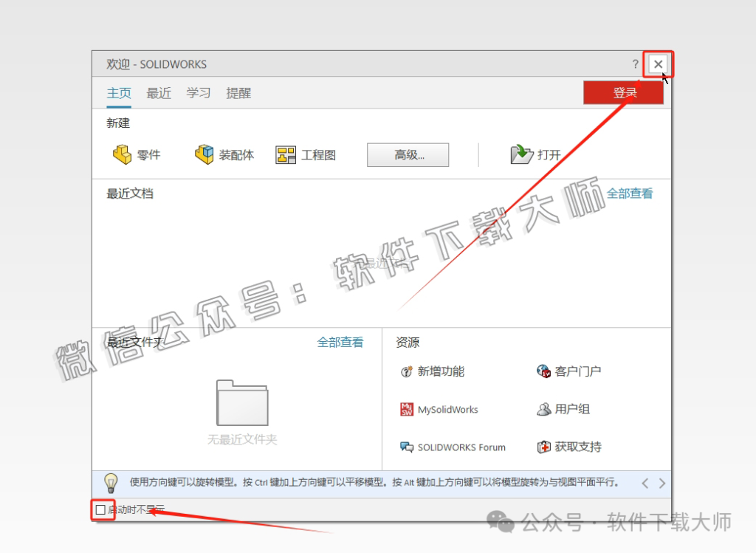
Task: Open the 学习 tab
Action: tap(198, 93)
